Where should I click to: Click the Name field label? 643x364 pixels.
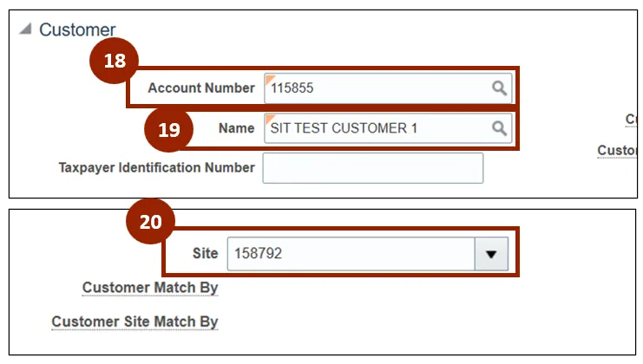coord(236,128)
